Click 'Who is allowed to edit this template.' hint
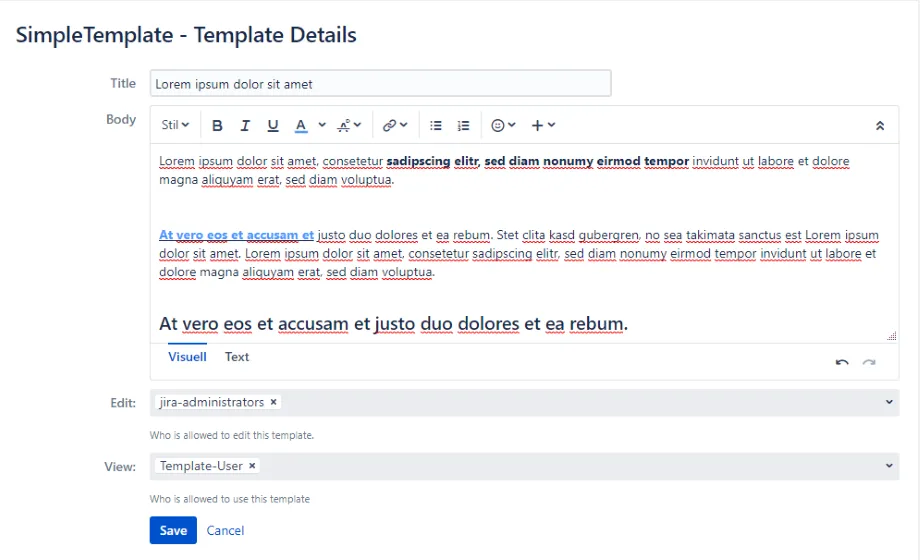 pos(232,435)
